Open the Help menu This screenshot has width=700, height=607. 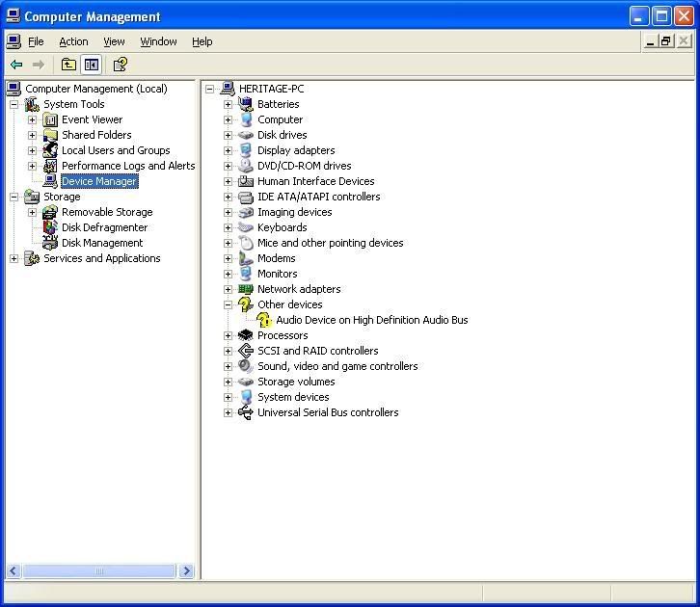coord(202,41)
